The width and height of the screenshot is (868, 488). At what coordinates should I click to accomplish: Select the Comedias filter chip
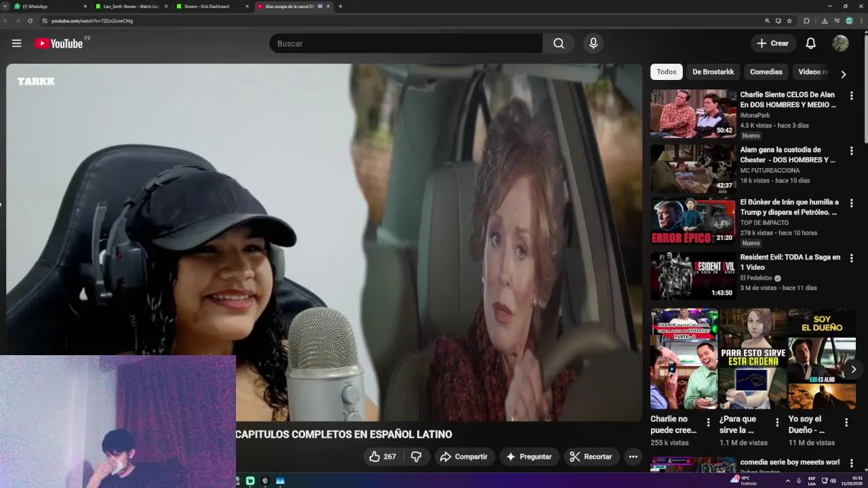pyautogui.click(x=766, y=72)
